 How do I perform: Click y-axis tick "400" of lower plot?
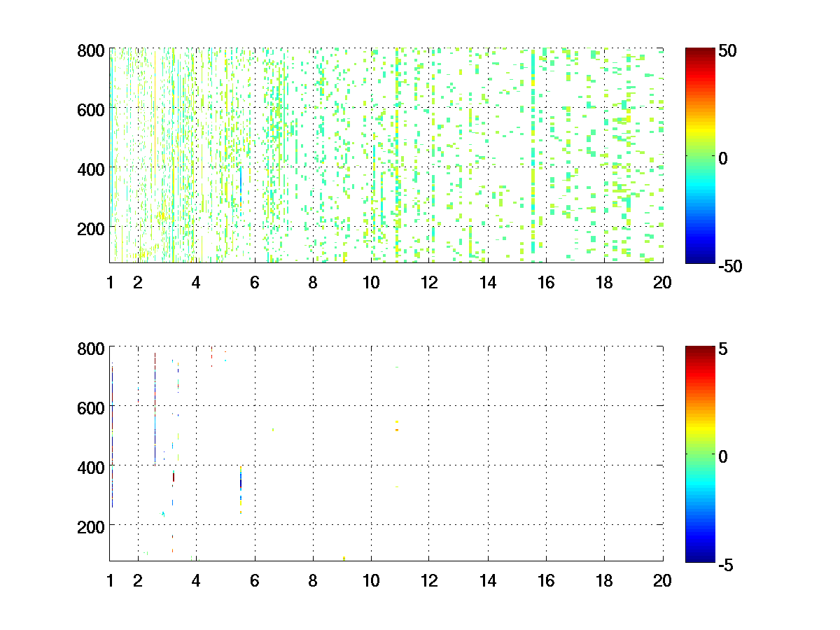[92, 466]
